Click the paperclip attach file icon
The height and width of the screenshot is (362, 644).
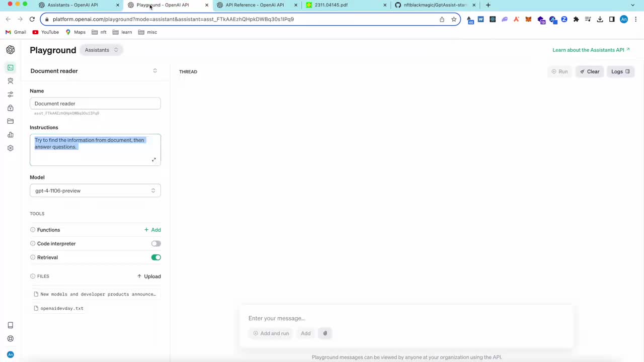[x=325, y=333]
